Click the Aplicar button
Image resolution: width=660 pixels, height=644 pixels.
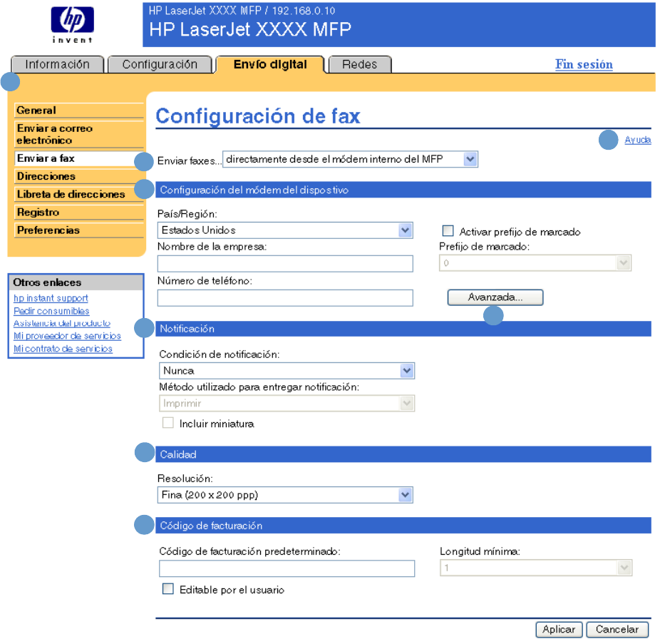(x=559, y=630)
